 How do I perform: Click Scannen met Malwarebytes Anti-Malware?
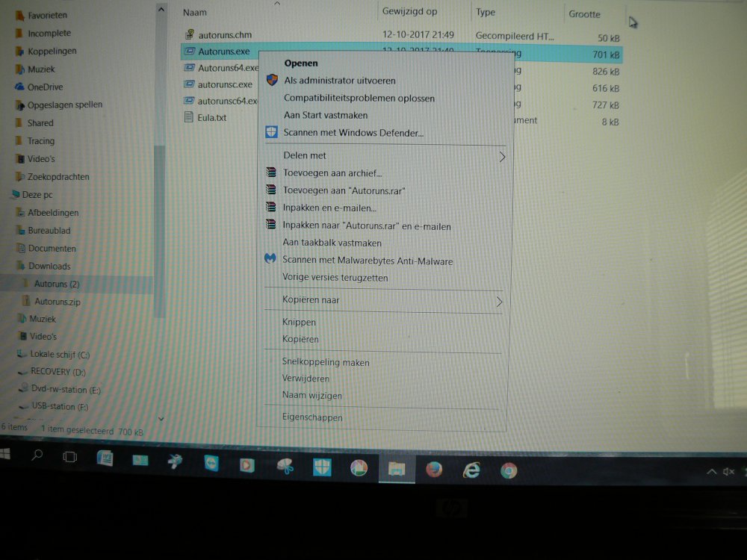pyautogui.click(x=368, y=260)
